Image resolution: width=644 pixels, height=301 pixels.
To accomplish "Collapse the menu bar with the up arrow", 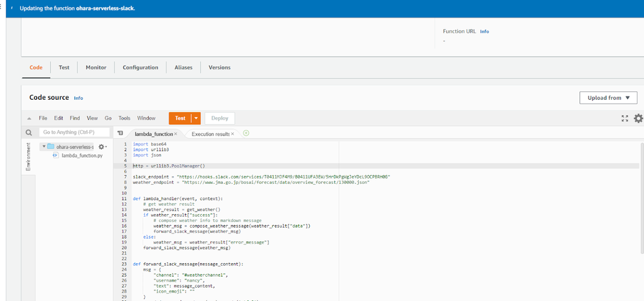I will pyautogui.click(x=29, y=118).
